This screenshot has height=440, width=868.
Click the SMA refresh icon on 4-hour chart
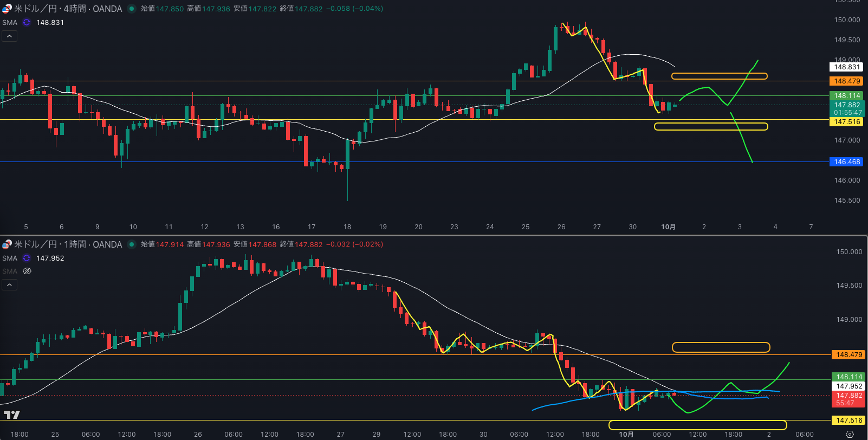(x=26, y=23)
